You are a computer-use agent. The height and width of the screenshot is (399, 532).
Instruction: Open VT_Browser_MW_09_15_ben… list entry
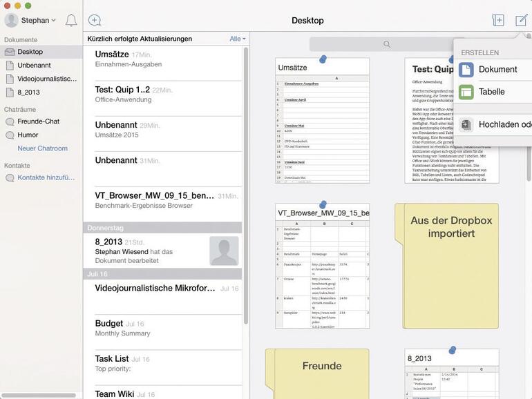163,204
